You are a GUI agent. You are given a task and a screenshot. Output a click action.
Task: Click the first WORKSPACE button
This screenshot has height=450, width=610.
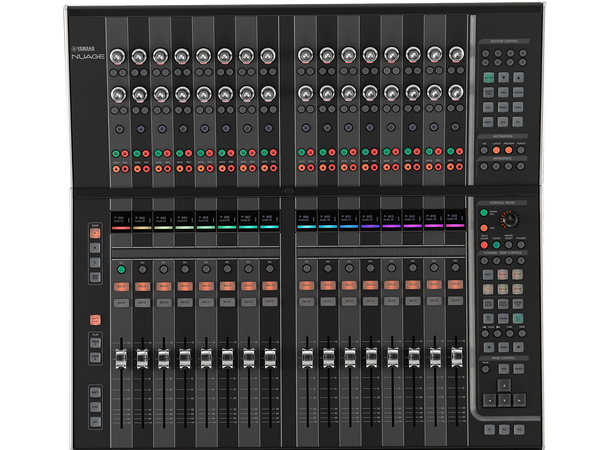click(x=484, y=166)
